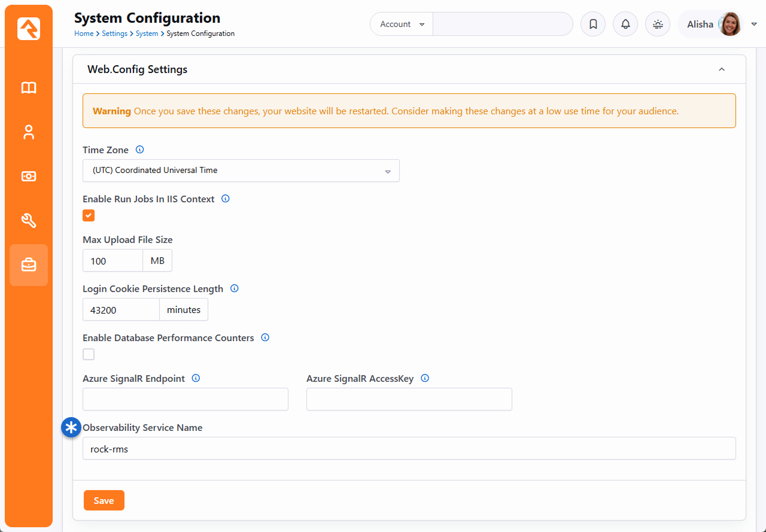Go to Settings breadcrumb link
Viewport: 766px width, 532px height.
click(x=114, y=34)
